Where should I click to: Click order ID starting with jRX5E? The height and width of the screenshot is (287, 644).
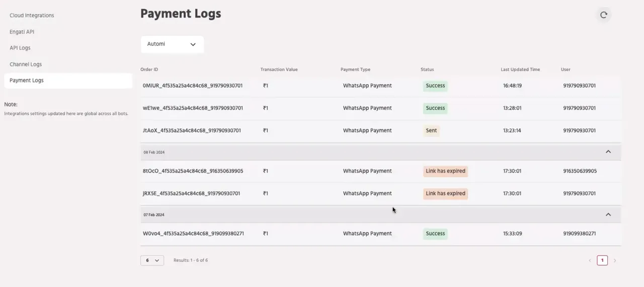[191, 193]
